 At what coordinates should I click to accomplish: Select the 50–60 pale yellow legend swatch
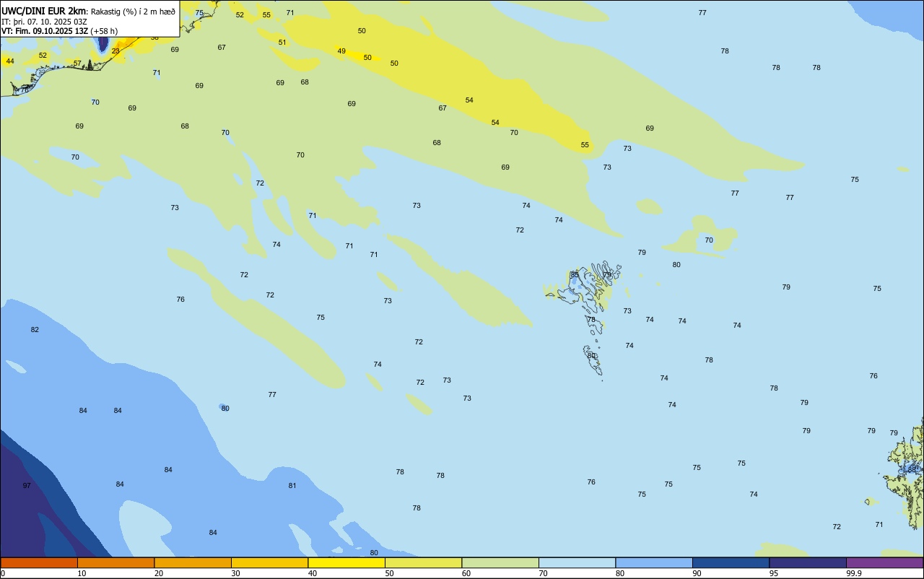[x=423, y=562]
